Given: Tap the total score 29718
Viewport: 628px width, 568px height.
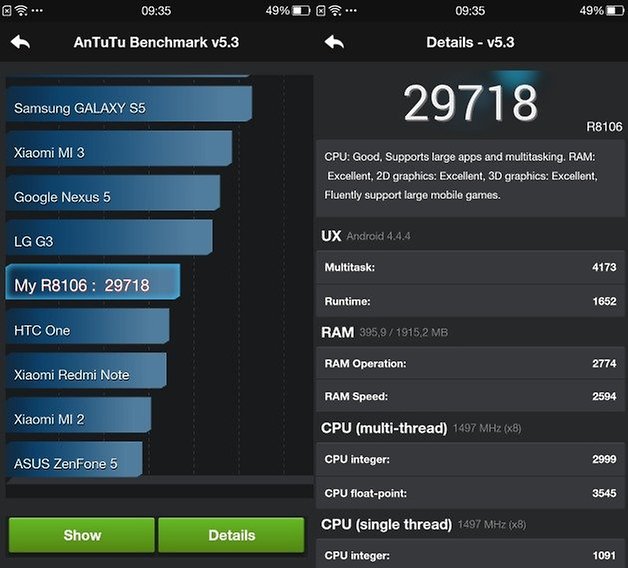Looking at the screenshot, I should pos(470,103).
